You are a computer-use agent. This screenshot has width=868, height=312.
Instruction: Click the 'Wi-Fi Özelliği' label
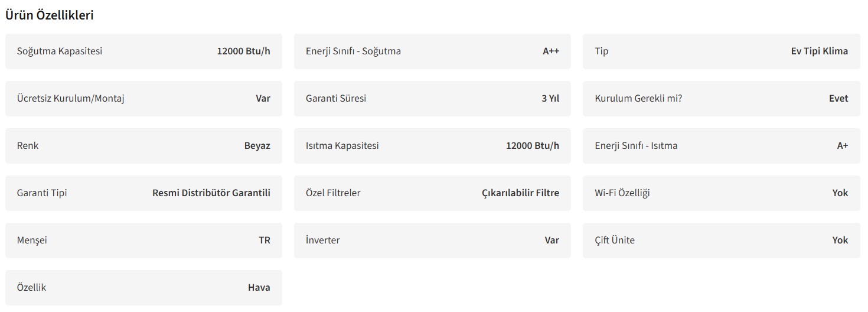pos(622,193)
